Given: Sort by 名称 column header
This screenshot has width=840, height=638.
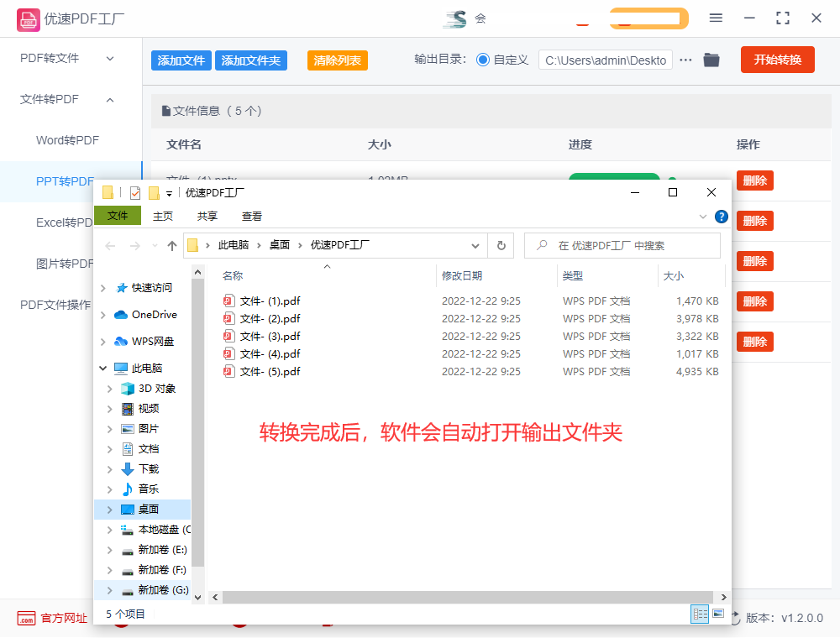Looking at the screenshot, I should 233,276.
